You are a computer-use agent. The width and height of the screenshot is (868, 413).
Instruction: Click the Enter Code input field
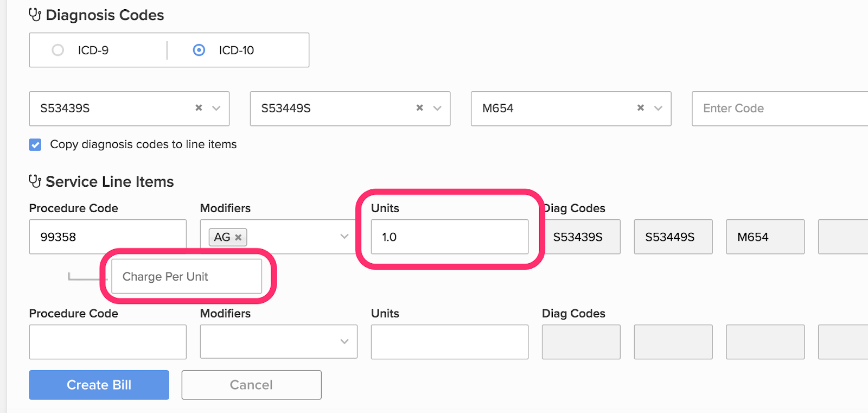pos(780,109)
